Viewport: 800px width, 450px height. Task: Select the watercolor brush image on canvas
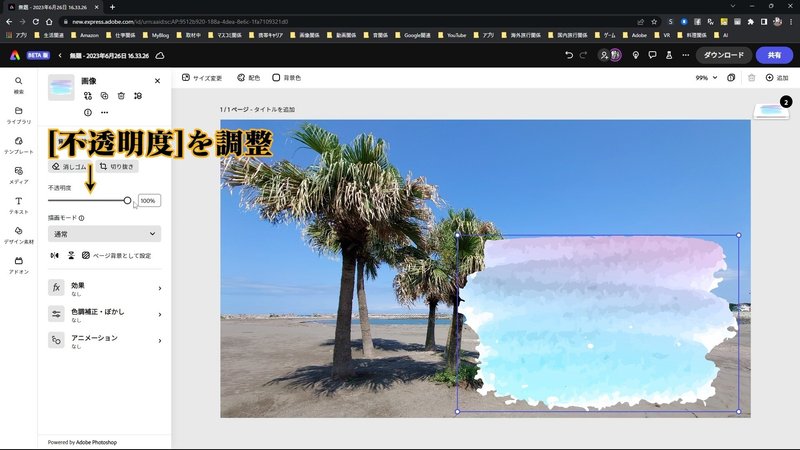[x=598, y=323]
